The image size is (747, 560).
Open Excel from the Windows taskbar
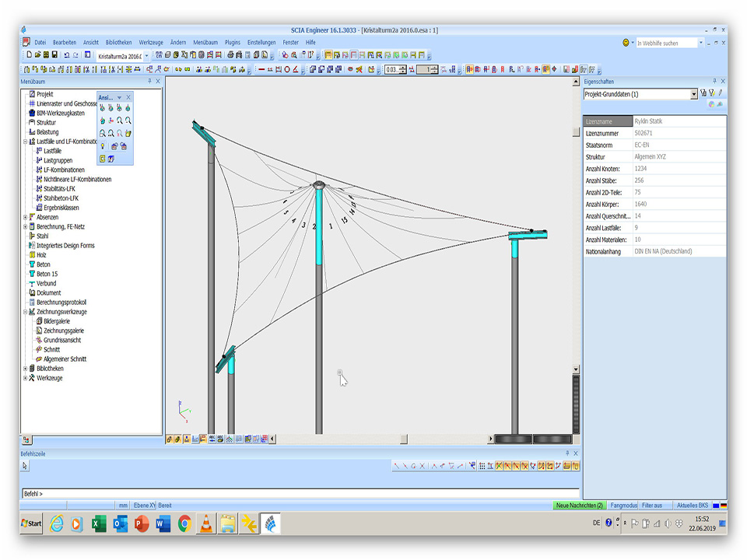pyautogui.click(x=99, y=523)
